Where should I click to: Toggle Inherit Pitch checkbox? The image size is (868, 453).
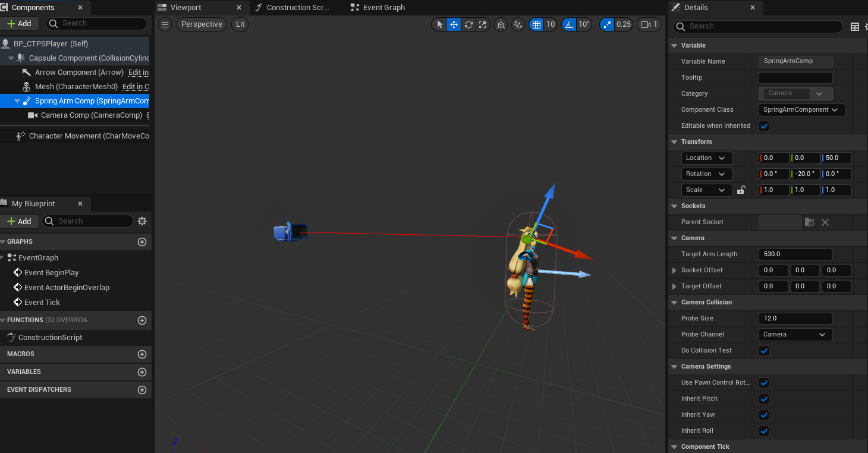coord(765,399)
